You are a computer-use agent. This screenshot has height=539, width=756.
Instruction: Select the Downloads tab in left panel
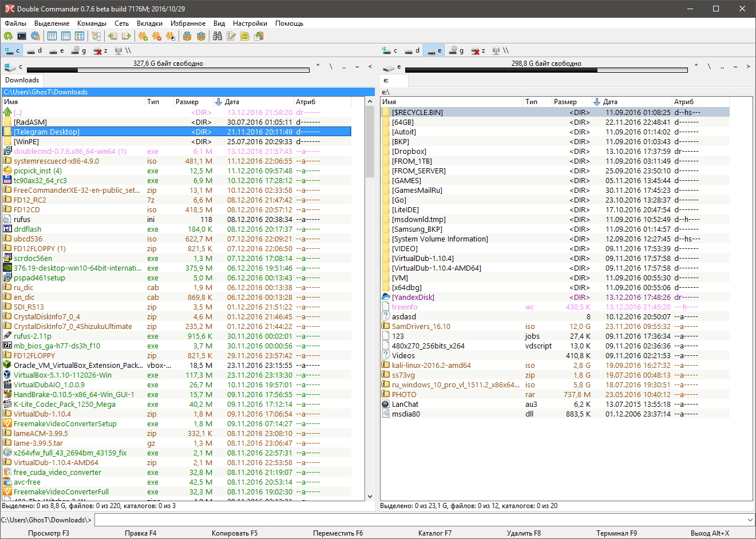click(22, 80)
